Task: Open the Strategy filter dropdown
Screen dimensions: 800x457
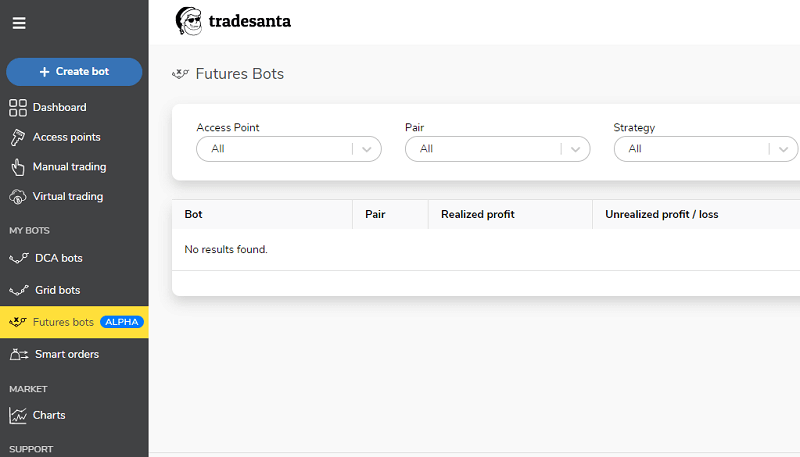Action: [706, 149]
